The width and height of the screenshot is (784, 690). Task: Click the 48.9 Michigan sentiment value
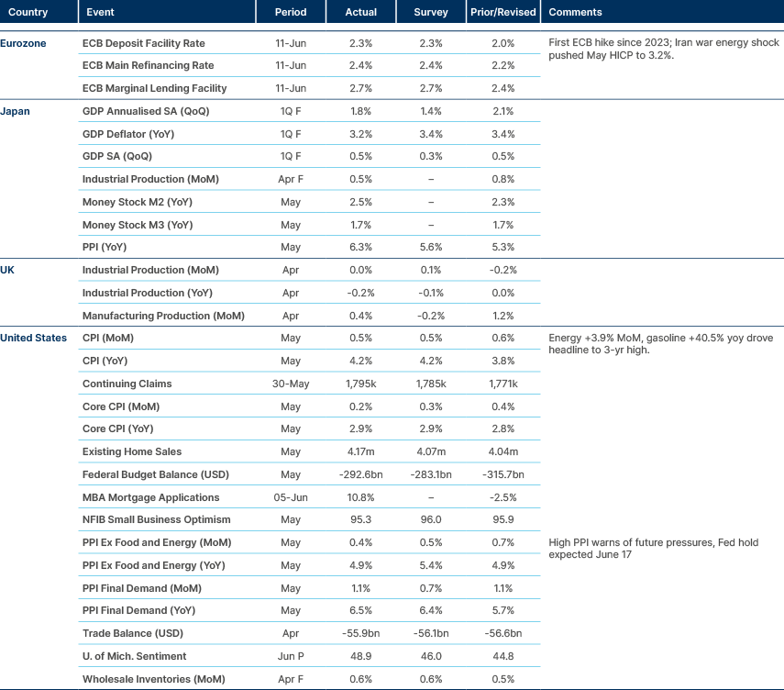(360, 656)
